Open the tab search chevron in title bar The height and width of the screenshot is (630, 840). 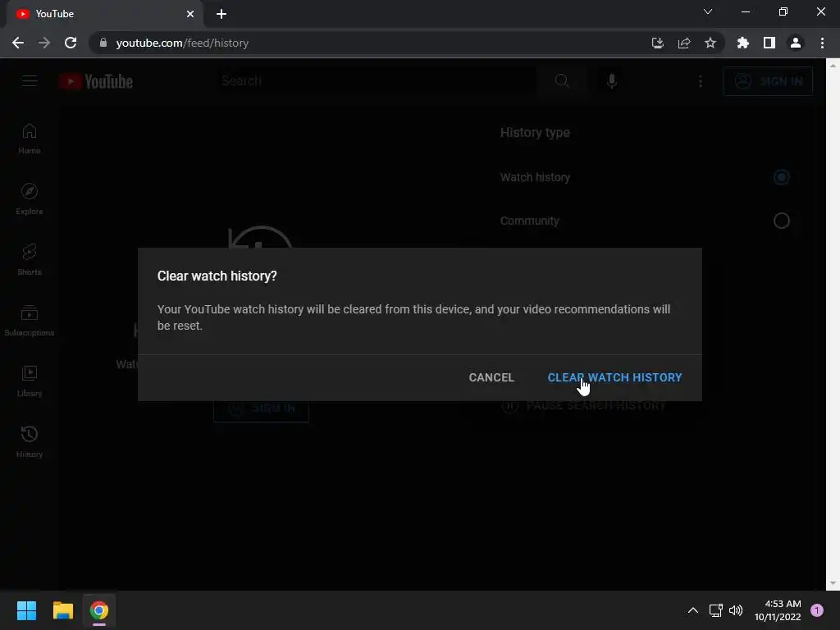pyautogui.click(x=708, y=11)
